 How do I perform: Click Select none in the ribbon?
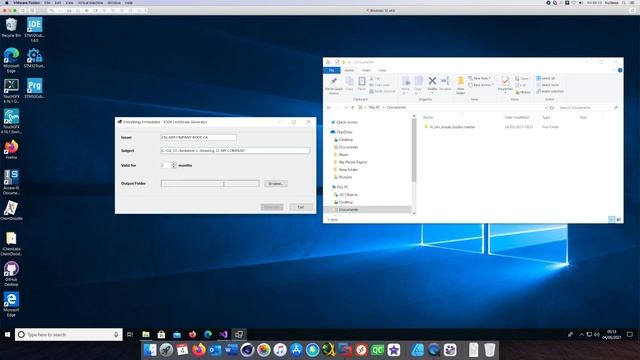(547, 85)
